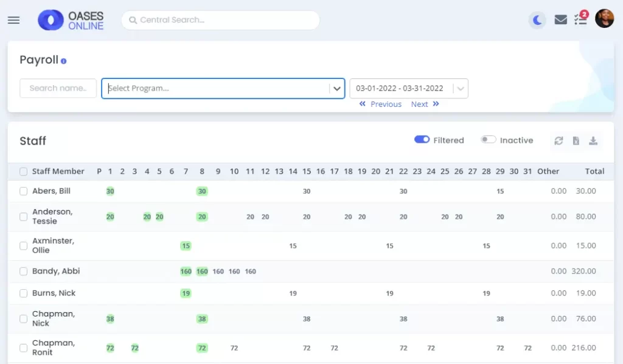Turn off the Filtered toggle
The height and width of the screenshot is (364, 623).
(x=422, y=140)
